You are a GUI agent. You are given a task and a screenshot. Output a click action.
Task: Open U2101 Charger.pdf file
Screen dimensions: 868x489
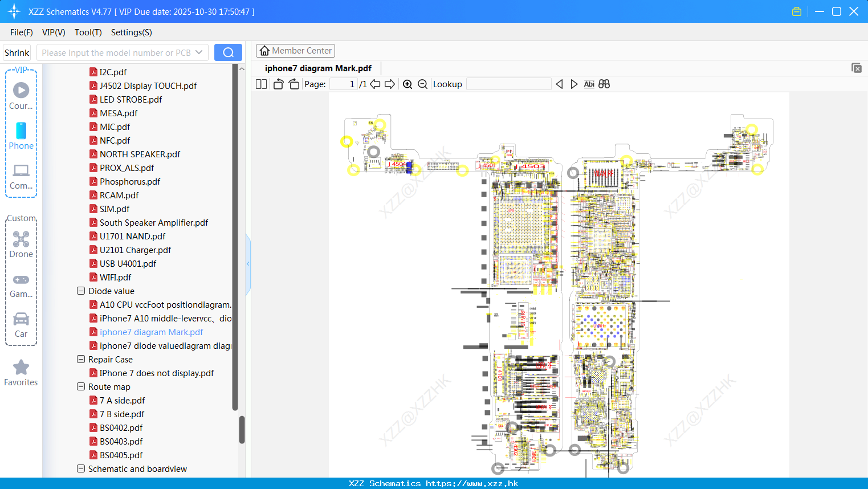click(135, 250)
